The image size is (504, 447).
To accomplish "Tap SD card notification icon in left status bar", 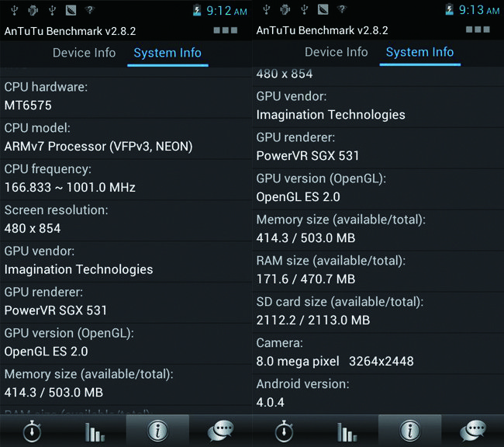I will (x=71, y=10).
